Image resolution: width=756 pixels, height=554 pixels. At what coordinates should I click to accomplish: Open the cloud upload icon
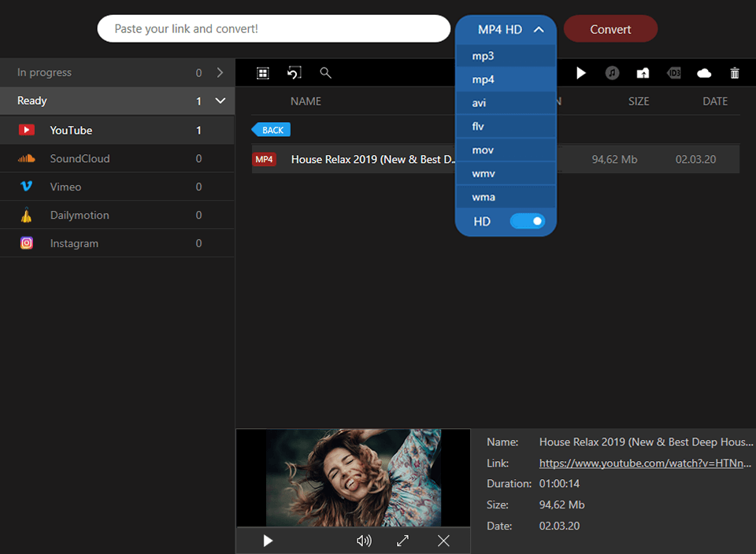pos(704,72)
